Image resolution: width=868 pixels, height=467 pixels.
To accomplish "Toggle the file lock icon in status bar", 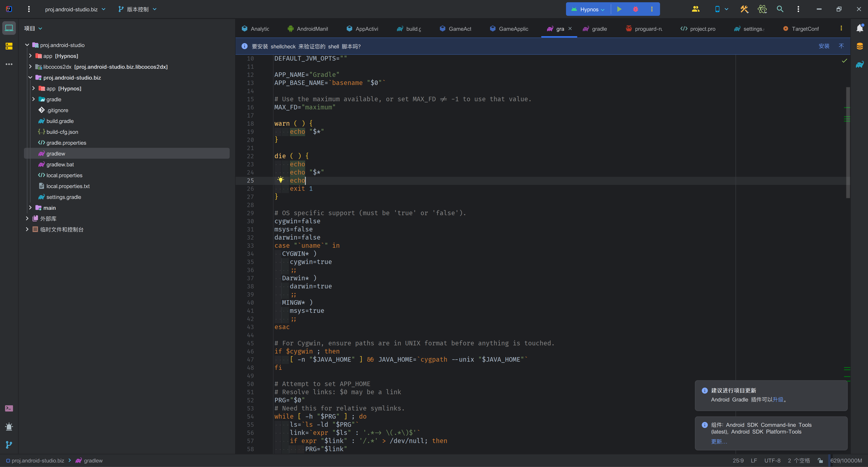I will 821,460.
